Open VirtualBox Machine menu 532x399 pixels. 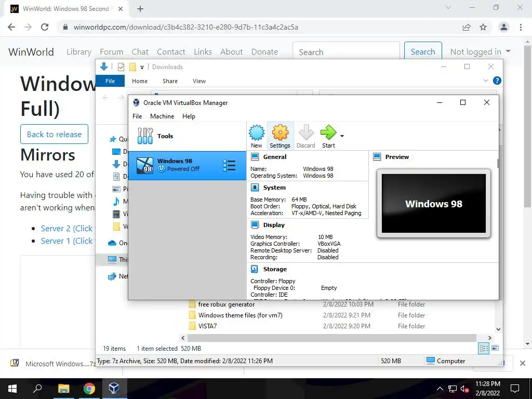click(162, 116)
